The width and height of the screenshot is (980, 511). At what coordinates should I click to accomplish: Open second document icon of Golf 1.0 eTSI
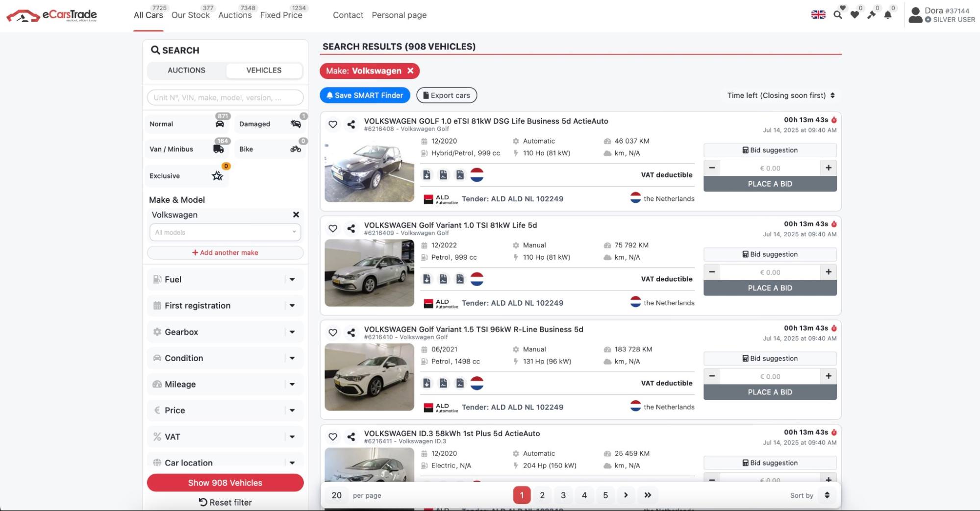[x=444, y=175]
